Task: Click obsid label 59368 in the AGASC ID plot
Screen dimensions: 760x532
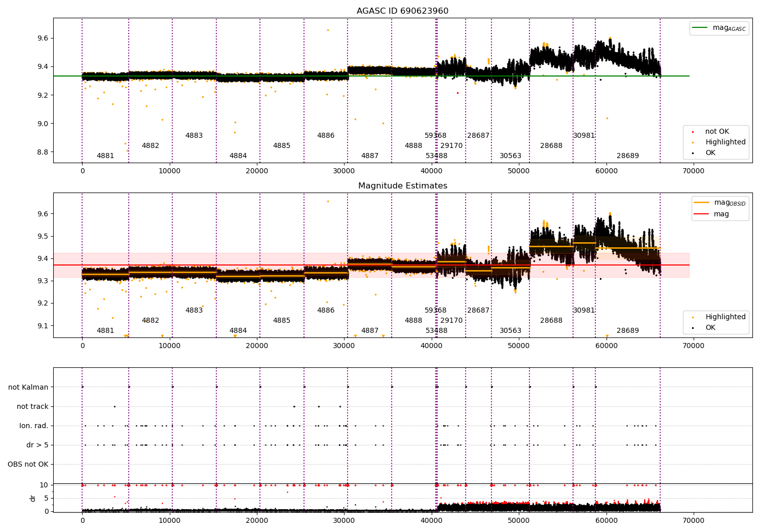Action: click(x=436, y=136)
